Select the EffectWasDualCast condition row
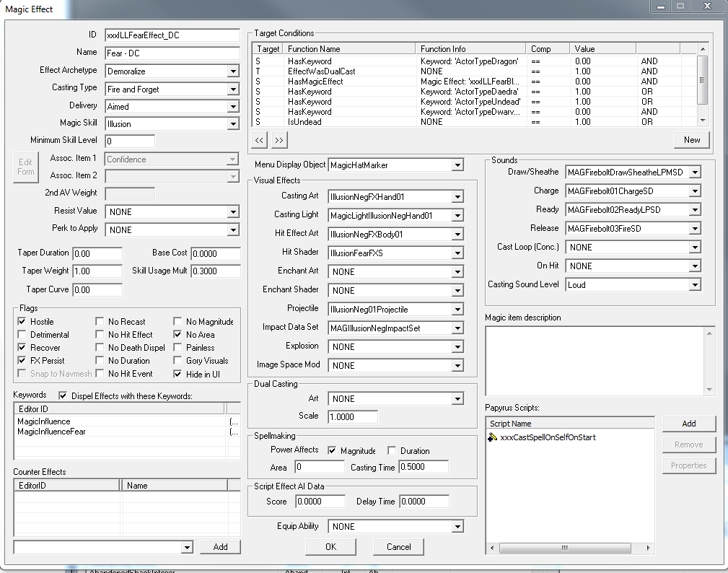This screenshot has width=728, height=573. tap(473, 71)
